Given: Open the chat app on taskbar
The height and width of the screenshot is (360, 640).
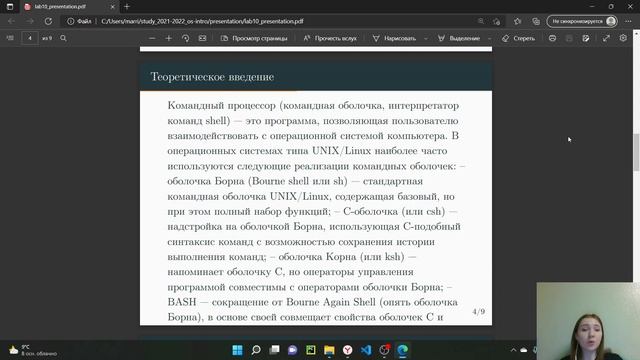Looking at the screenshot, I should point(293,350).
